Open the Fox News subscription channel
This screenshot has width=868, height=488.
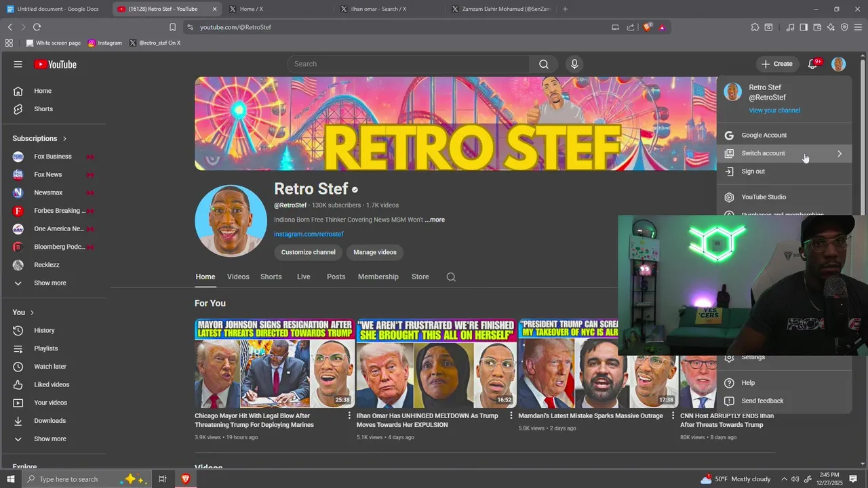[x=54, y=174]
